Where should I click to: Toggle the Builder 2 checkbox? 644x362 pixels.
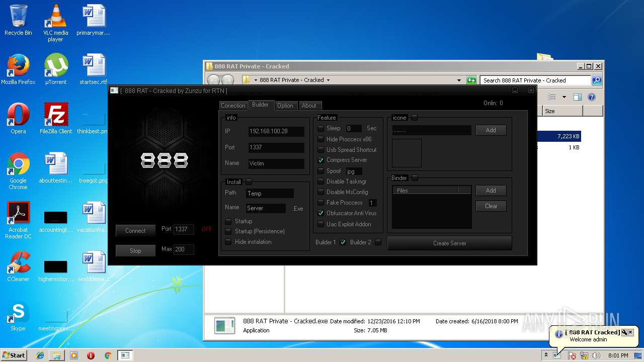pos(378,242)
